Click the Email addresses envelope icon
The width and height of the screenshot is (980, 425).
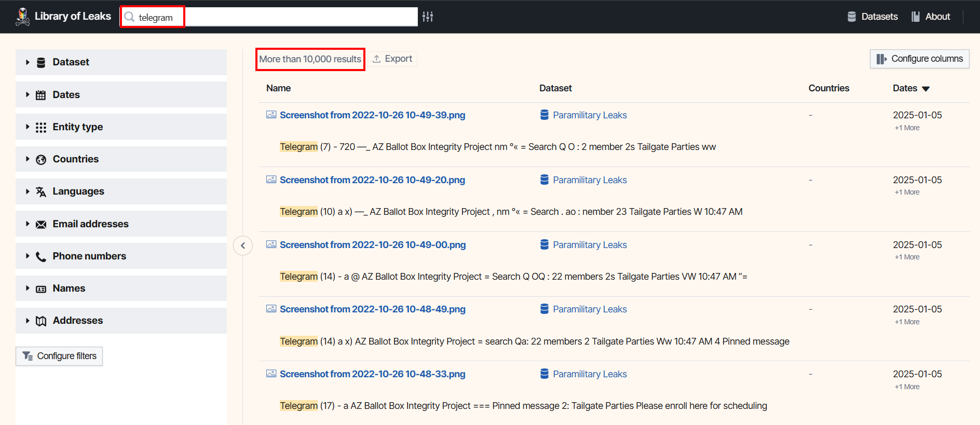pyautogui.click(x=41, y=225)
